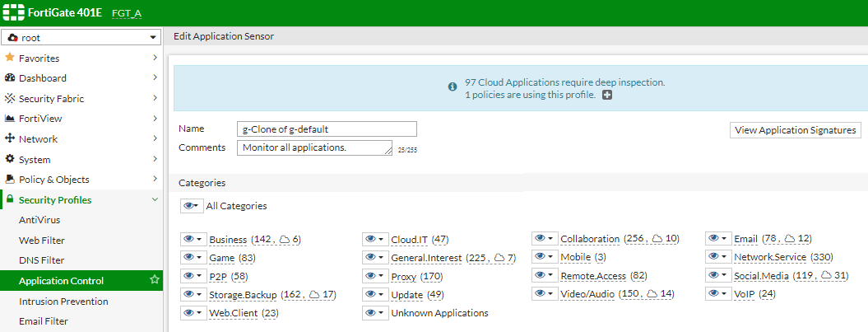Click the blue info icon in banner

(x=452, y=87)
